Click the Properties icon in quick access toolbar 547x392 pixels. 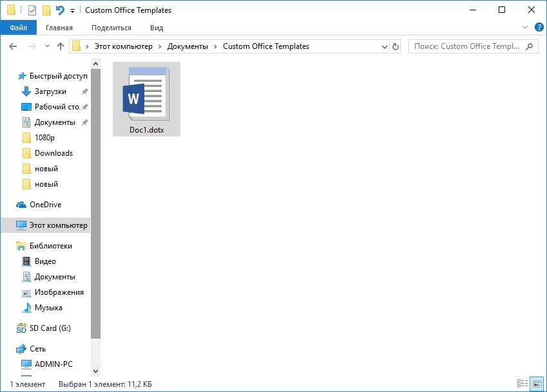(x=32, y=10)
